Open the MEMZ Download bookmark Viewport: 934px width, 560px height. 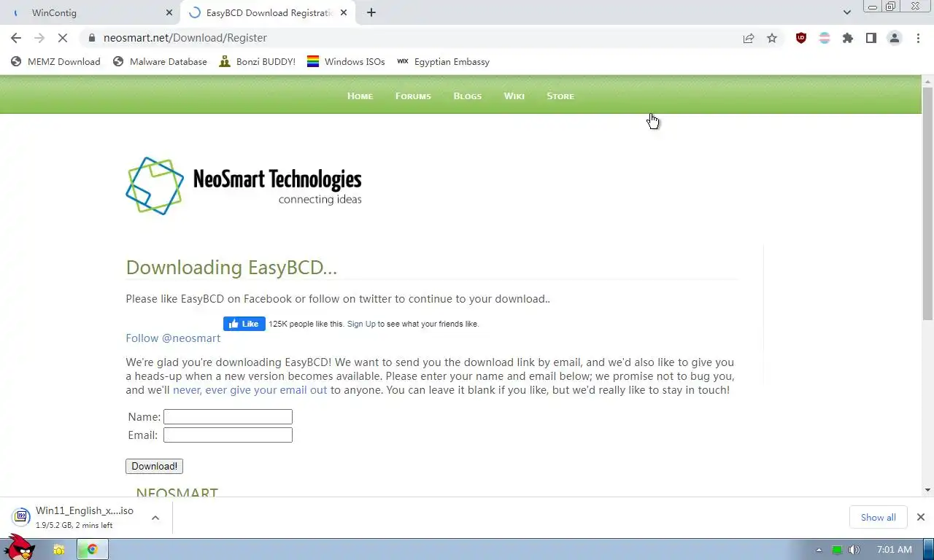pyautogui.click(x=55, y=62)
